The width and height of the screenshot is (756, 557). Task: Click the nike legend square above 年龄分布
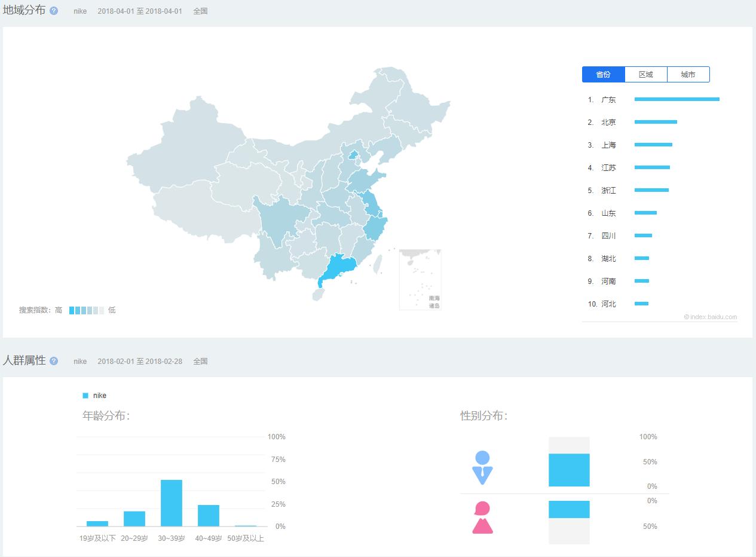[x=85, y=395]
